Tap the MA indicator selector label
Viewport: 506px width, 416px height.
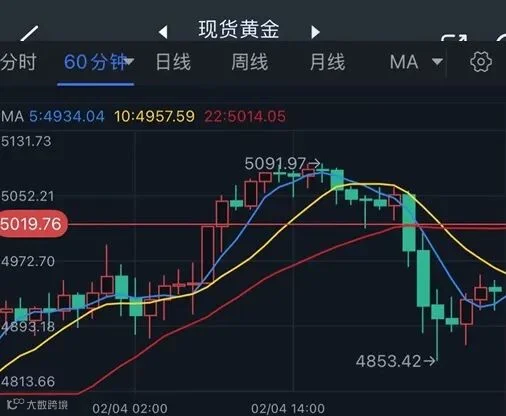[x=404, y=62]
